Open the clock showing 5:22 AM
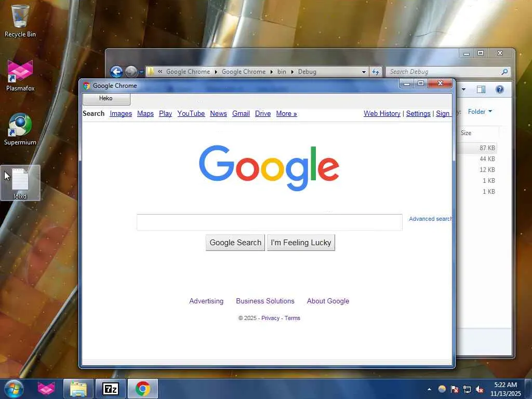Viewport: 532px width, 399px height. click(506, 389)
